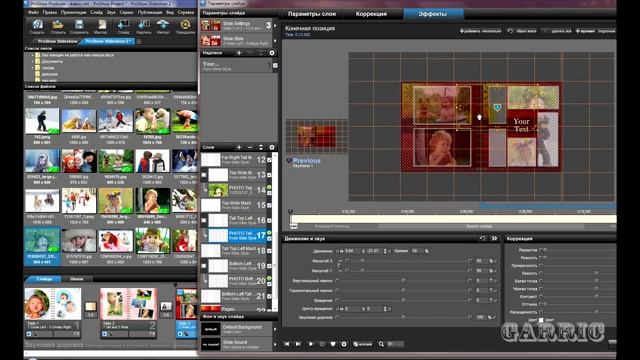Viewport: 640px width, 360px height.
Task: Enable the Яркость correction checkbox
Action: pos(541,273)
